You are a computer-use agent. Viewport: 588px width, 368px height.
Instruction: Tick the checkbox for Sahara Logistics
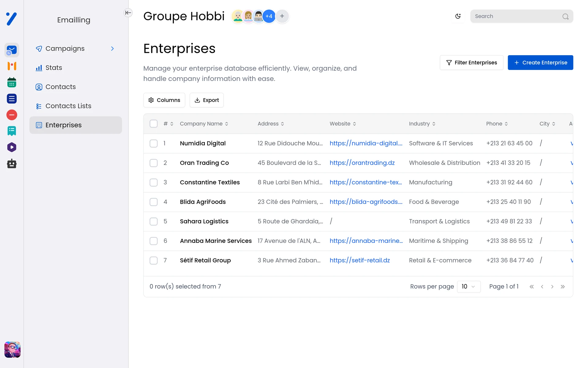153,221
